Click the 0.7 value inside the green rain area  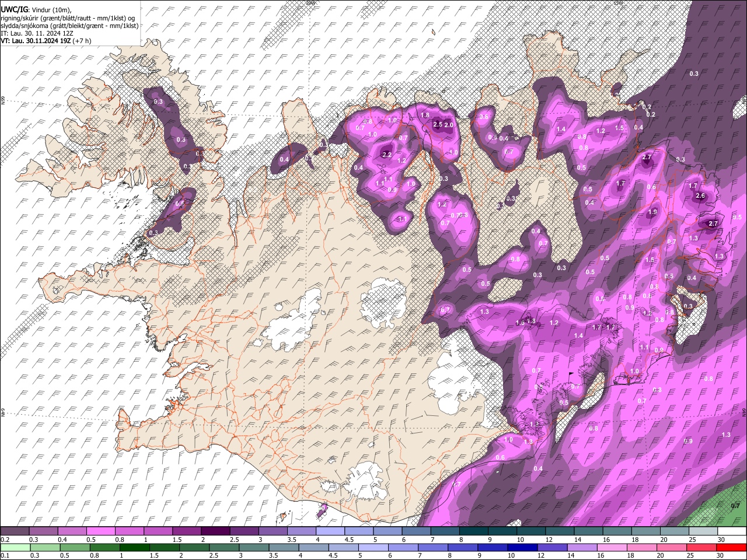click(x=735, y=506)
